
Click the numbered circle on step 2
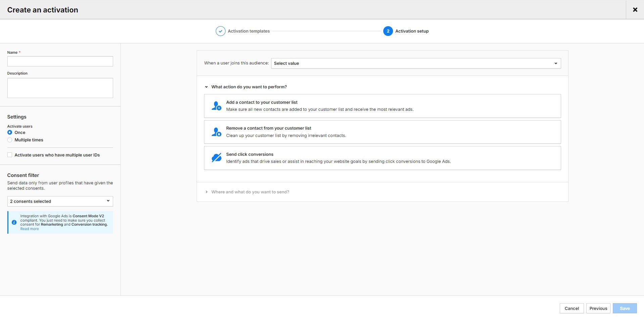(388, 31)
